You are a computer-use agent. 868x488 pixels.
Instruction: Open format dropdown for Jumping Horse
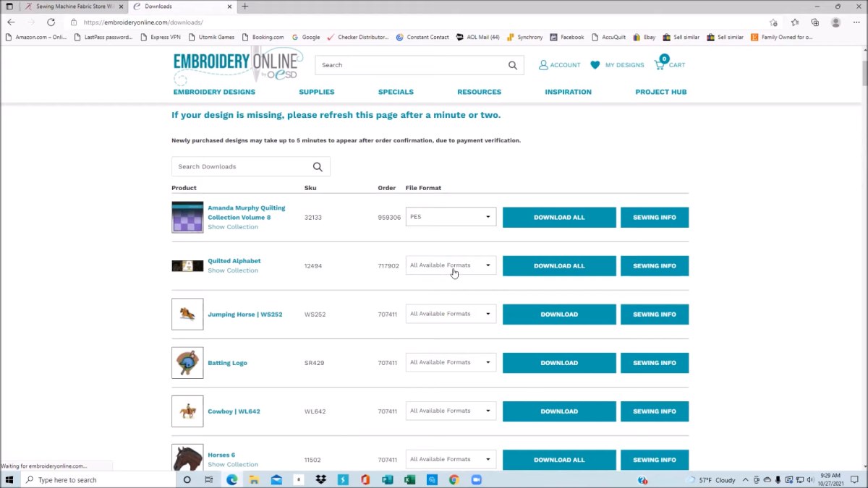tap(451, 314)
